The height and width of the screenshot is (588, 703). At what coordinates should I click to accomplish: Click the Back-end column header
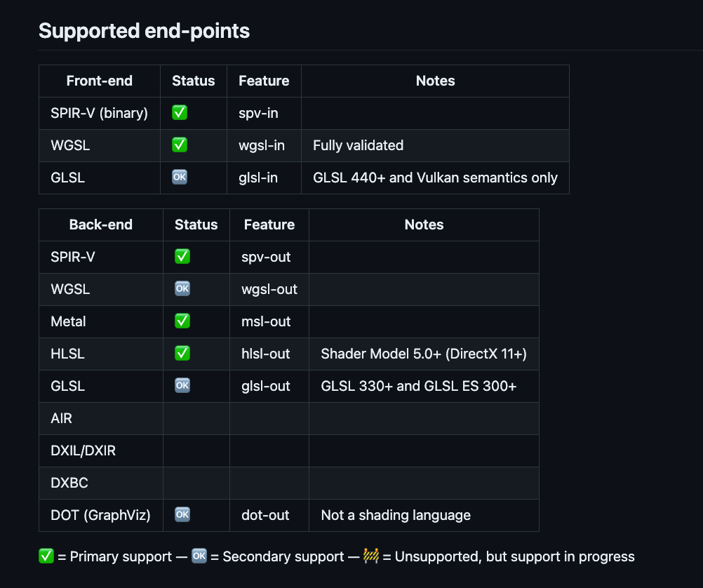(100, 225)
